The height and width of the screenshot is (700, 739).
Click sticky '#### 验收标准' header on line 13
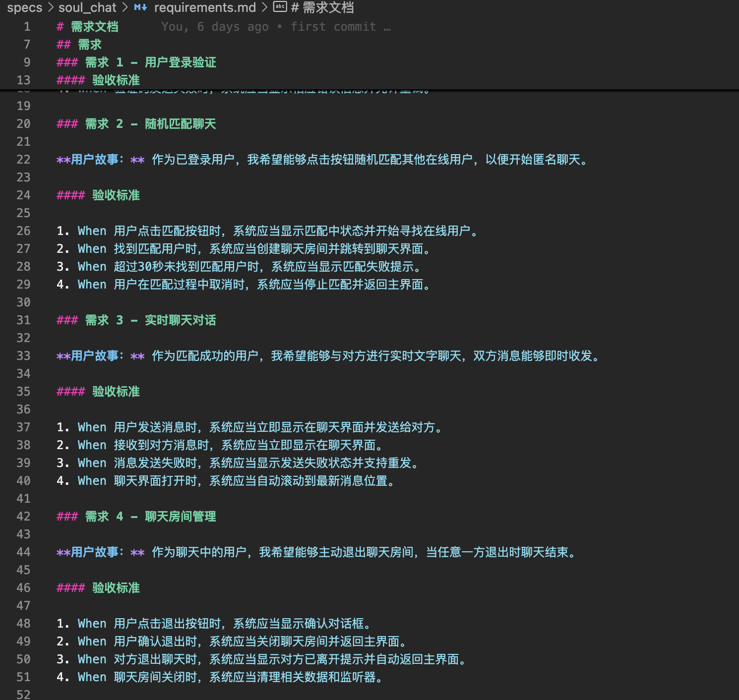(116, 80)
